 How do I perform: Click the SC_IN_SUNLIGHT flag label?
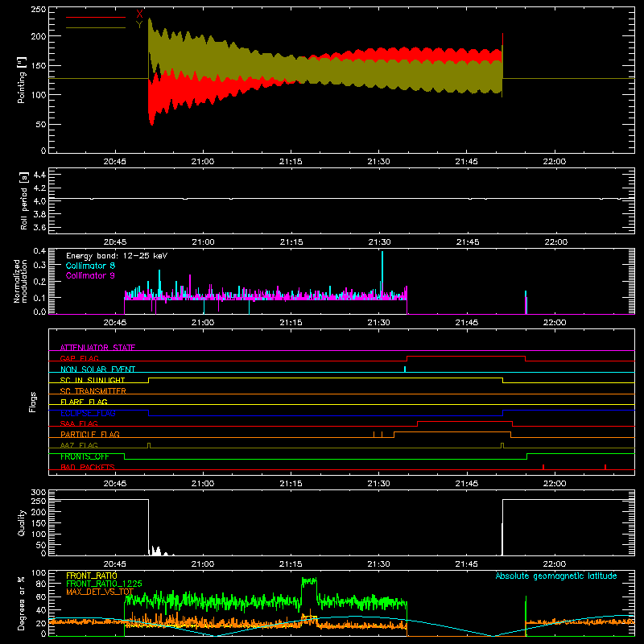(x=93, y=380)
